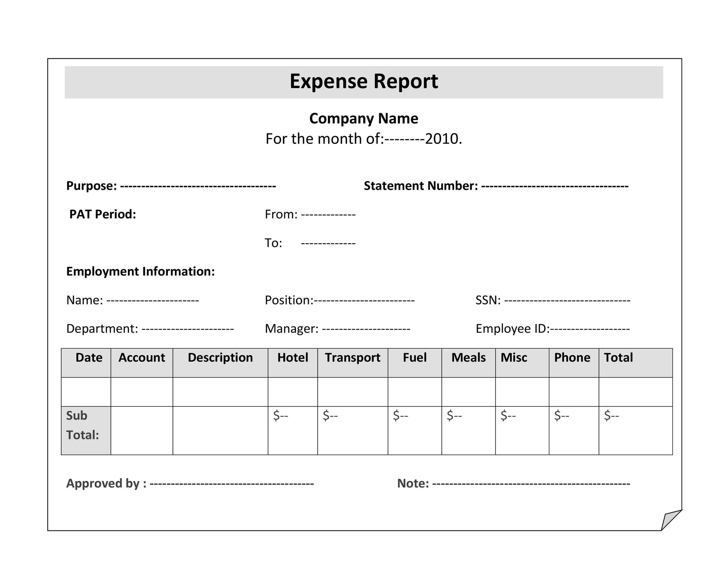Click the Name field blank line
The image size is (728, 563).
[152, 300]
